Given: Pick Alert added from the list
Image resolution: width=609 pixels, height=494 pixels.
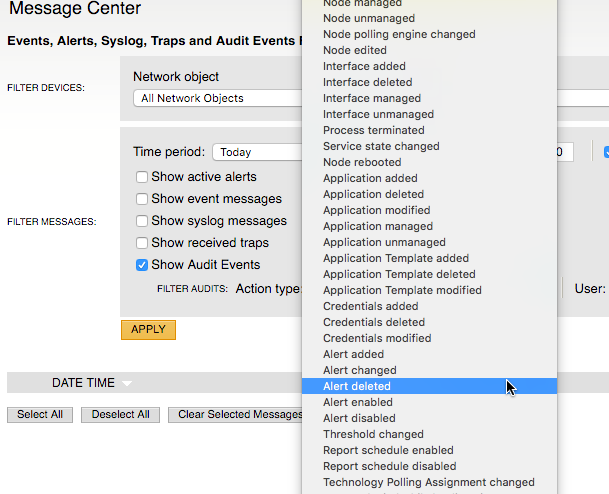Looking at the screenshot, I should coord(429,354).
